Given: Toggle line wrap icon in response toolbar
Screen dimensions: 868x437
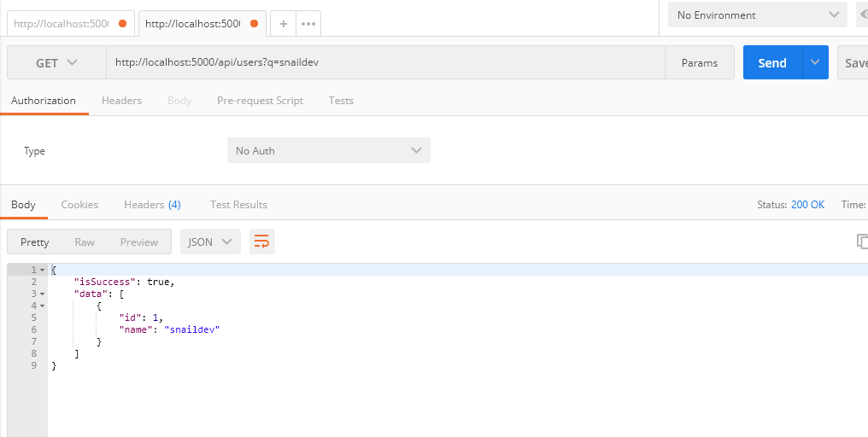Looking at the screenshot, I should tap(261, 242).
